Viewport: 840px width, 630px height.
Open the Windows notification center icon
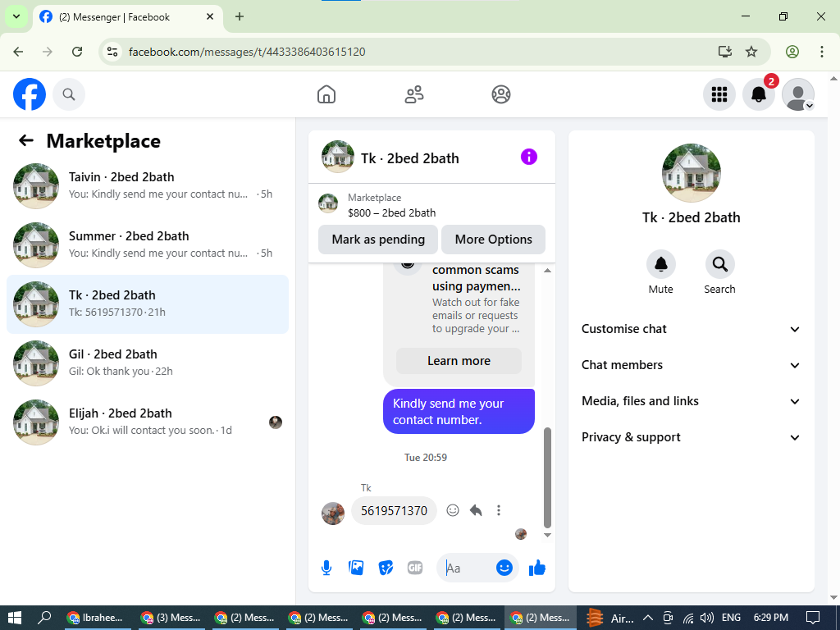813,618
